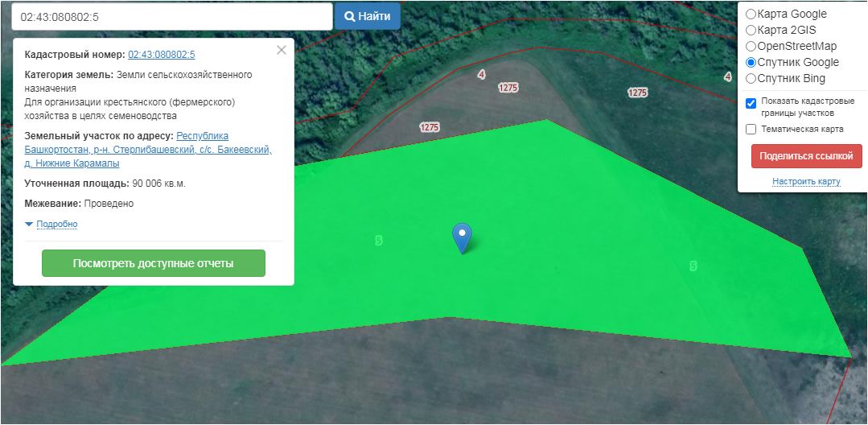Screen dimensions: 868x425
Task: Select the Карта Google radio option
Action: tap(751, 14)
